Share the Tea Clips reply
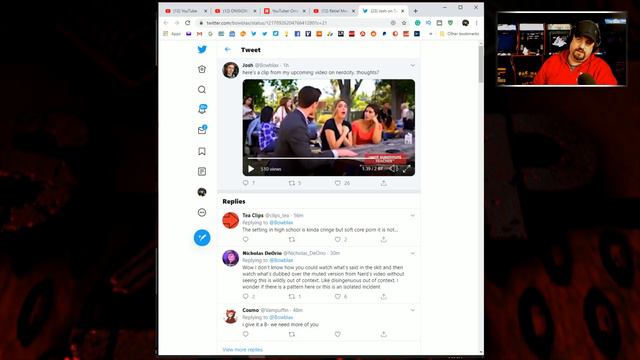 384,239
